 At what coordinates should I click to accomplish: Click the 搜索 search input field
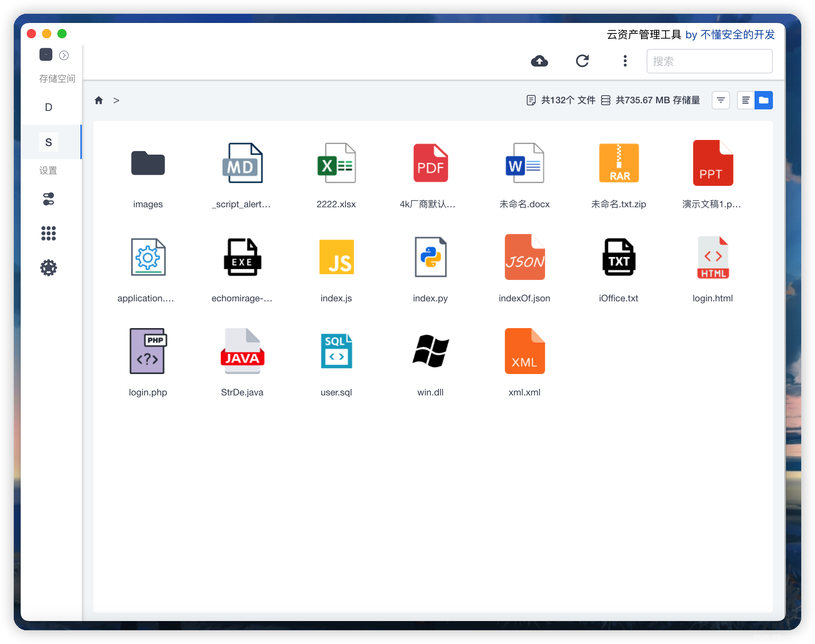point(709,61)
